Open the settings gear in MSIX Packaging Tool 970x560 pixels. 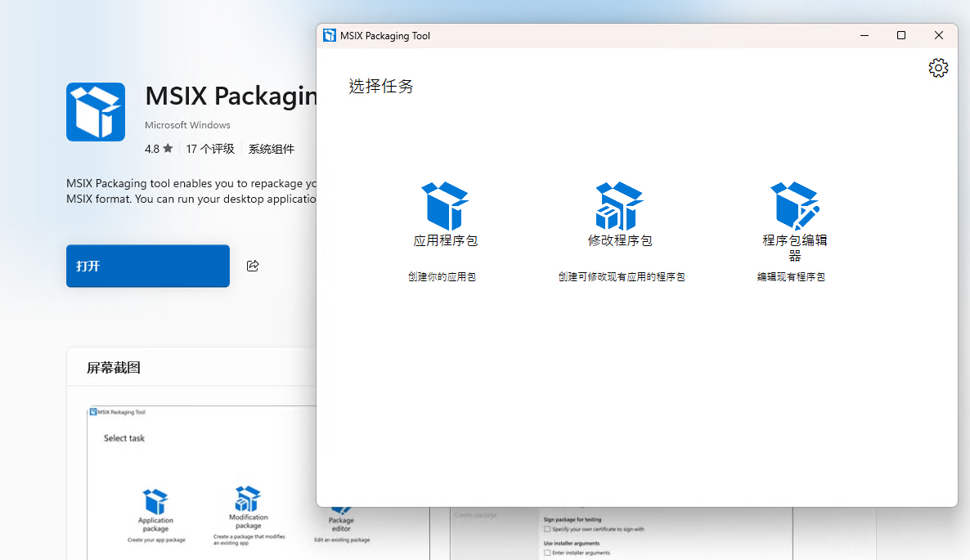tap(938, 68)
